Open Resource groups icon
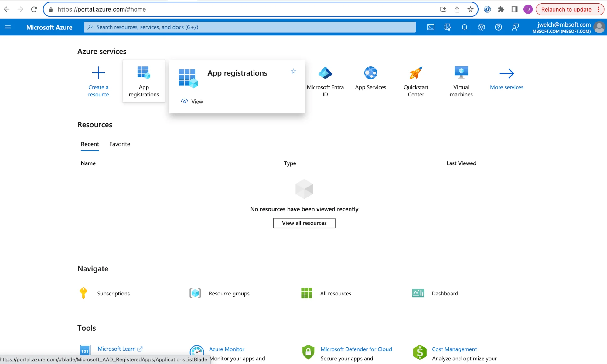The height and width of the screenshot is (364, 607). coord(195,293)
